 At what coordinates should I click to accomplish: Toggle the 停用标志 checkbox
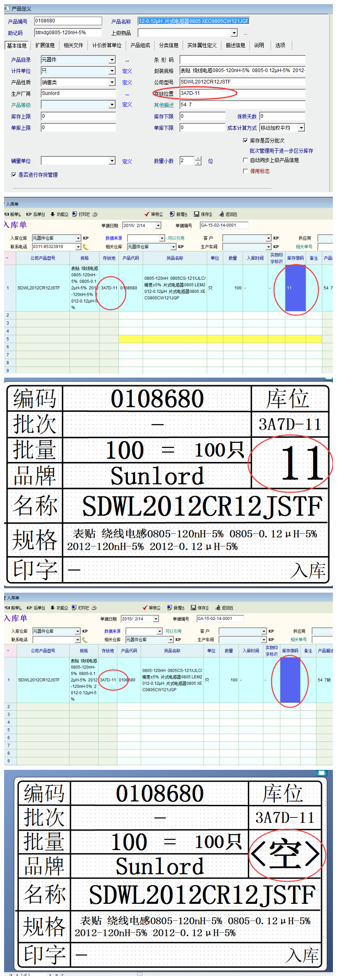[x=245, y=171]
